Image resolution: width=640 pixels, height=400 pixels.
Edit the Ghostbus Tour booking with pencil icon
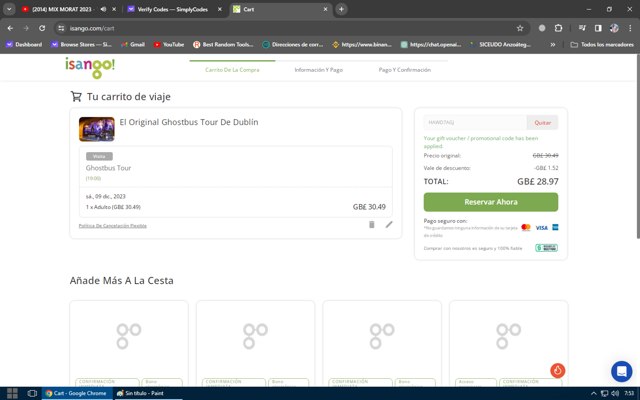click(389, 224)
